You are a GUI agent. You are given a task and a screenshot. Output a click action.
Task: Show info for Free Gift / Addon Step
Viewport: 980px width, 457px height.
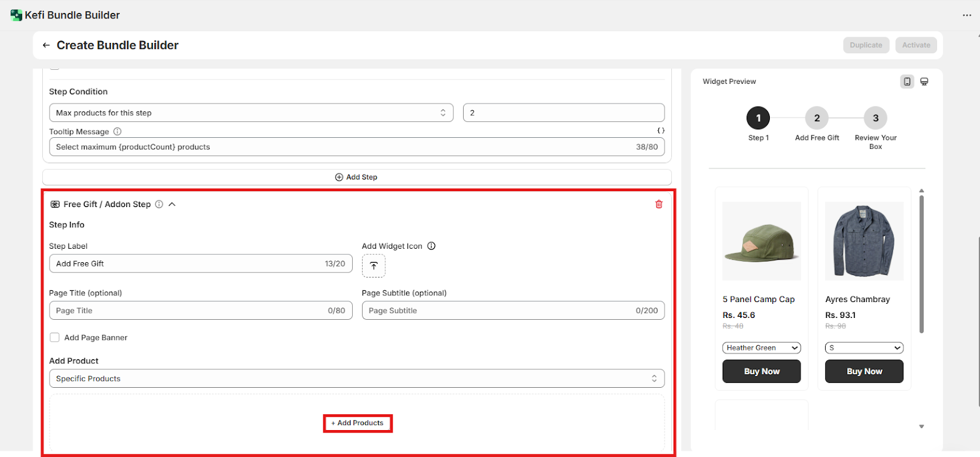click(159, 205)
